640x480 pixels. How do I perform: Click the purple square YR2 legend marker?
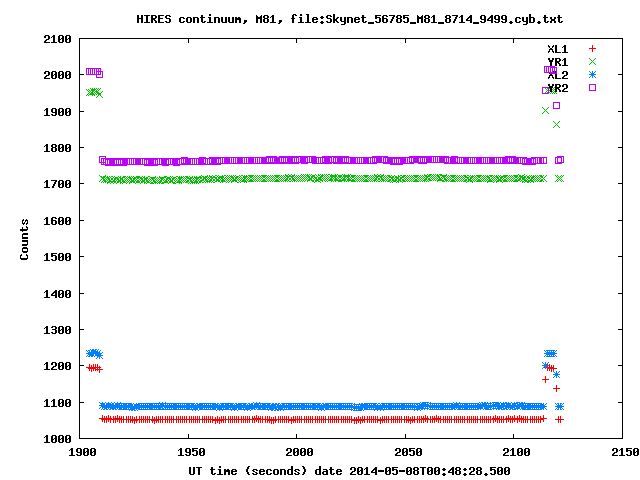tap(592, 87)
